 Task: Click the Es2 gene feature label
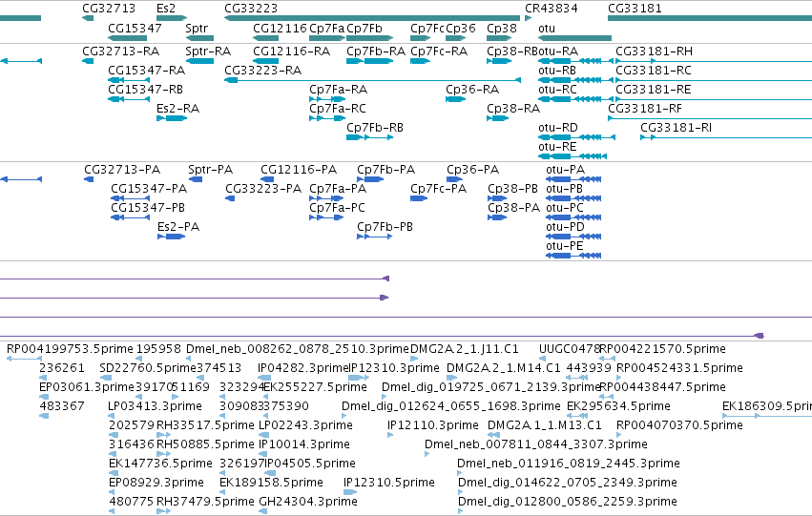166,9
